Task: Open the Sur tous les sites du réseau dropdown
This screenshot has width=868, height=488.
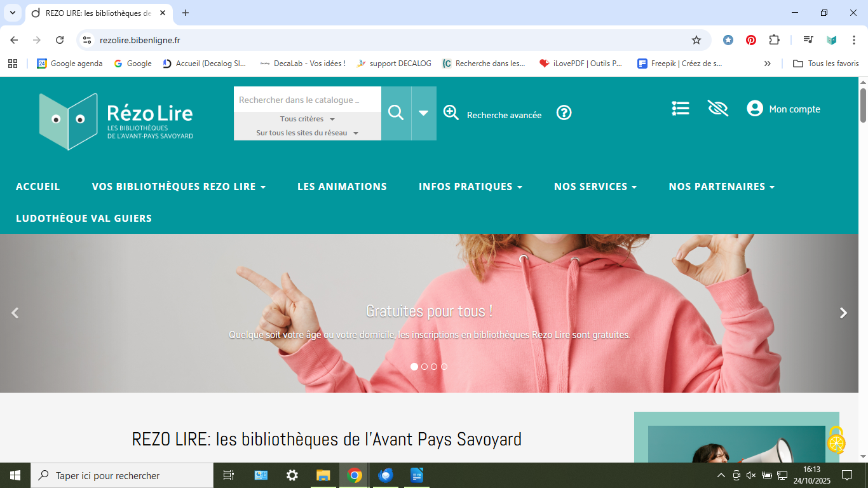Action: [308, 133]
